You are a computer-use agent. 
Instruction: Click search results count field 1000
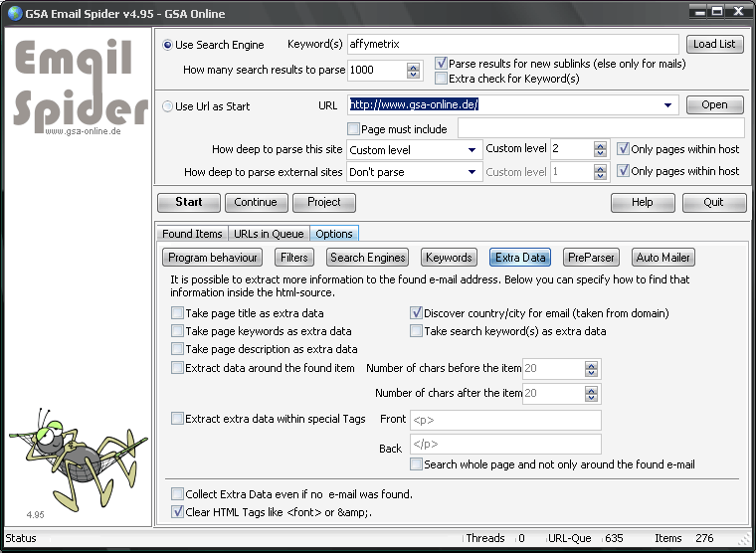377,71
